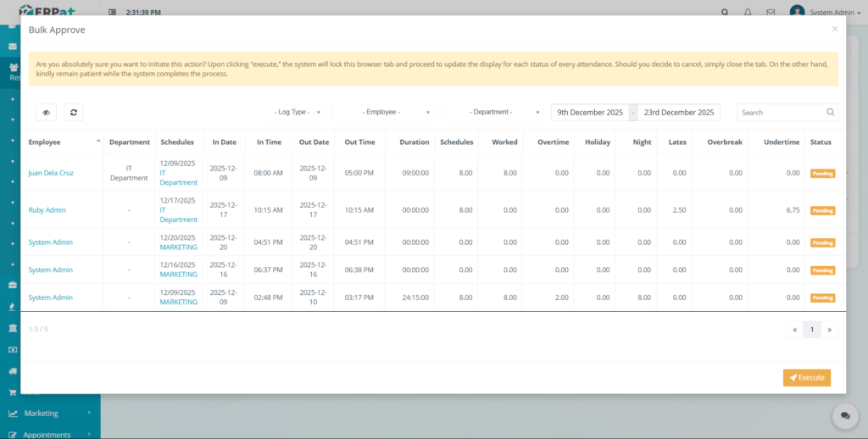The width and height of the screenshot is (868, 439).
Task: Expand the Department filter dropdown
Action: [x=493, y=112]
